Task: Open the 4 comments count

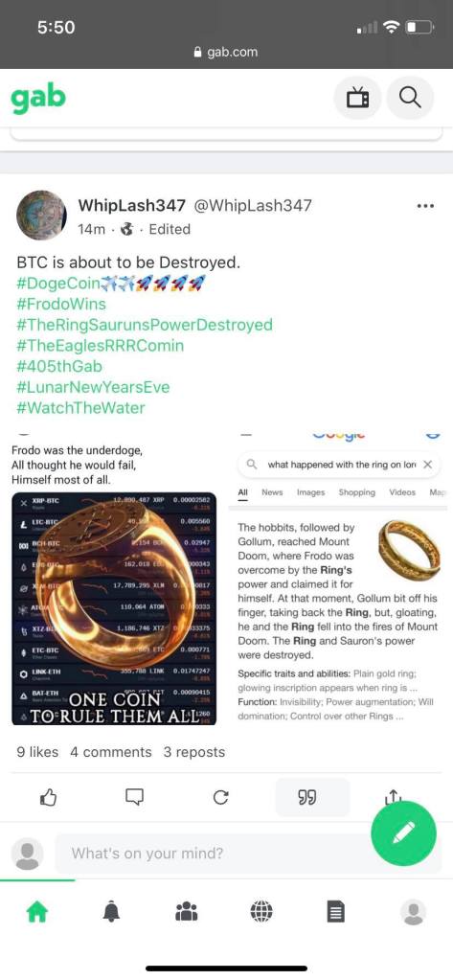Action: tap(110, 752)
